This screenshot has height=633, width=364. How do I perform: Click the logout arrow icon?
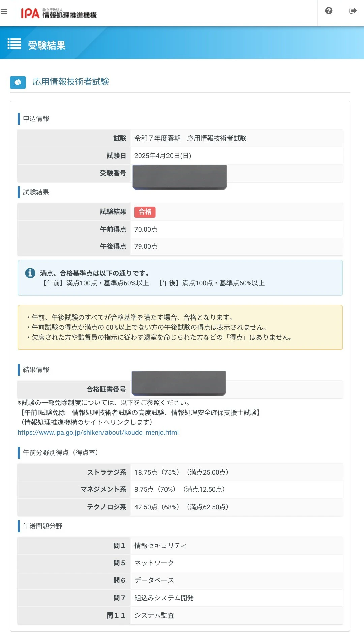[353, 11]
